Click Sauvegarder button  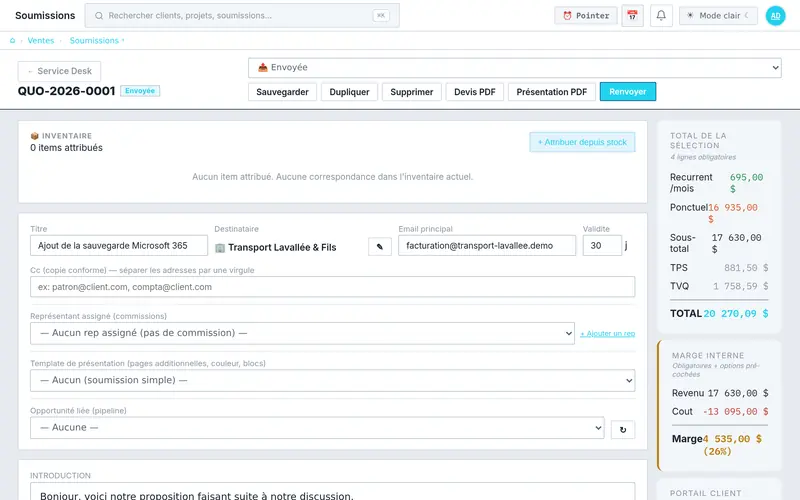pos(282,92)
